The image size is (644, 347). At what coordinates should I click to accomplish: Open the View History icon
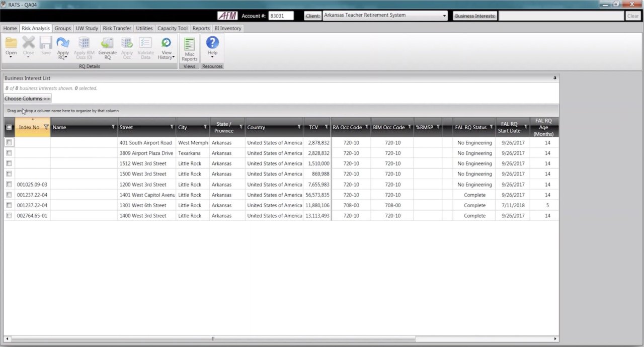pyautogui.click(x=166, y=44)
